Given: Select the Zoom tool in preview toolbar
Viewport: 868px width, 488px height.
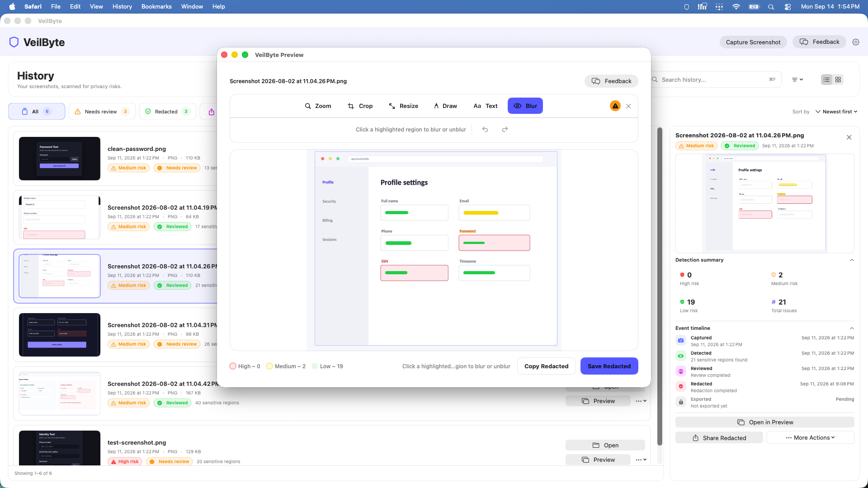Looking at the screenshot, I should click(318, 106).
